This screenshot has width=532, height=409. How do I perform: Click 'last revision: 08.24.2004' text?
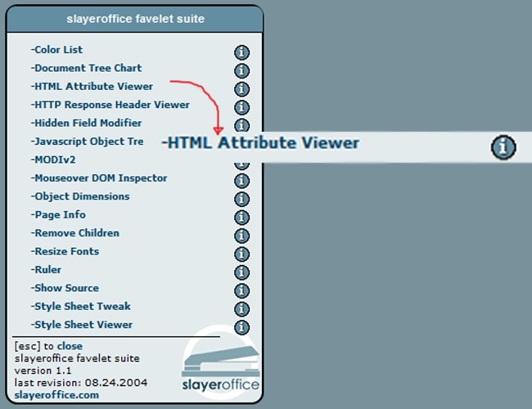pos(81,383)
